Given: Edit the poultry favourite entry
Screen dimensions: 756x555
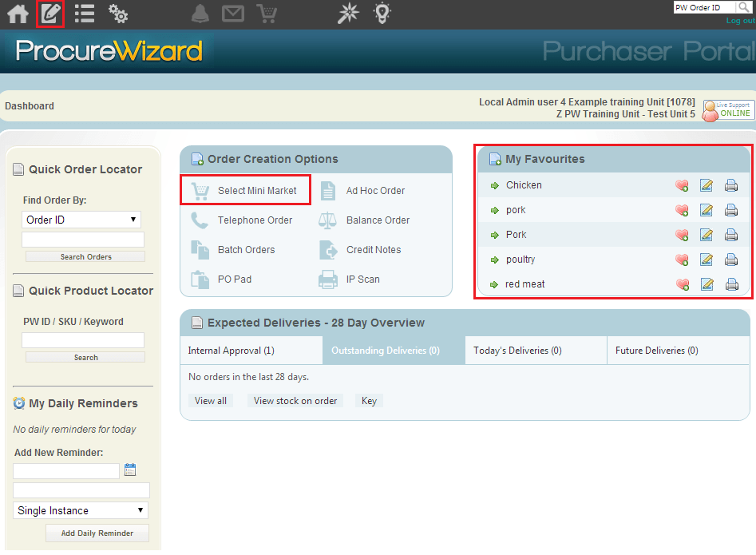Looking at the screenshot, I should (x=706, y=259).
